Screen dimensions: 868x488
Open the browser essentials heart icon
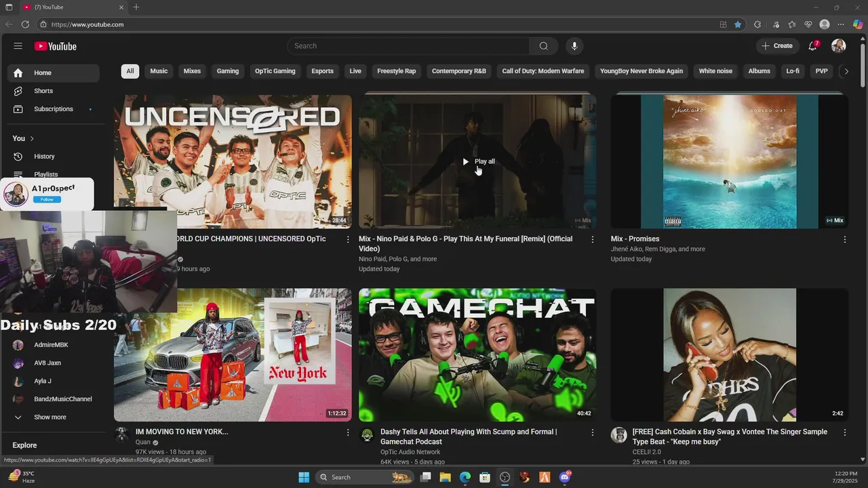(808, 24)
